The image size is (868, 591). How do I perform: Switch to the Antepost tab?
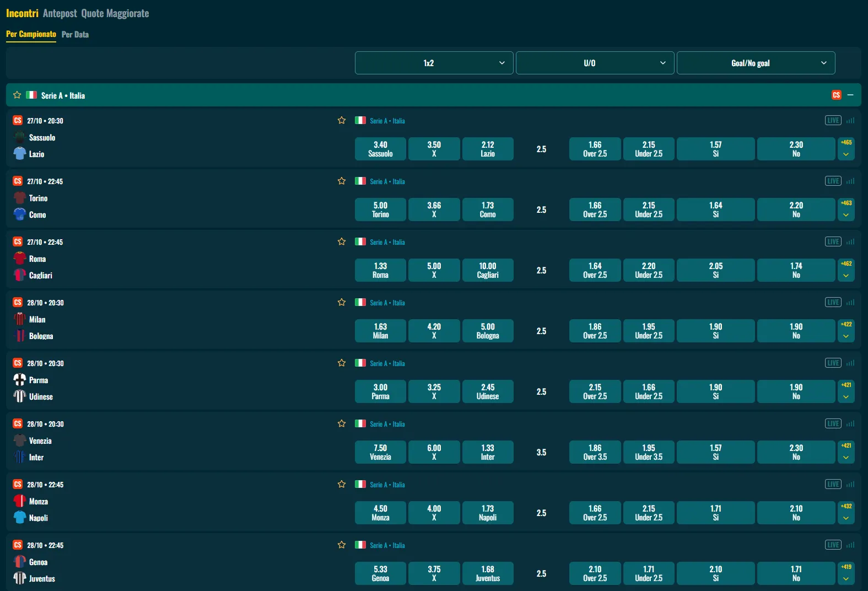tap(60, 13)
